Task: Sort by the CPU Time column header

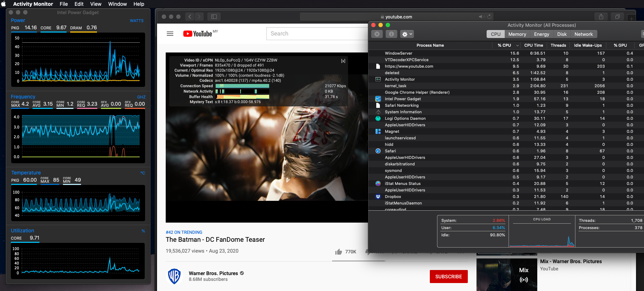Action: (x=534, y=45)
